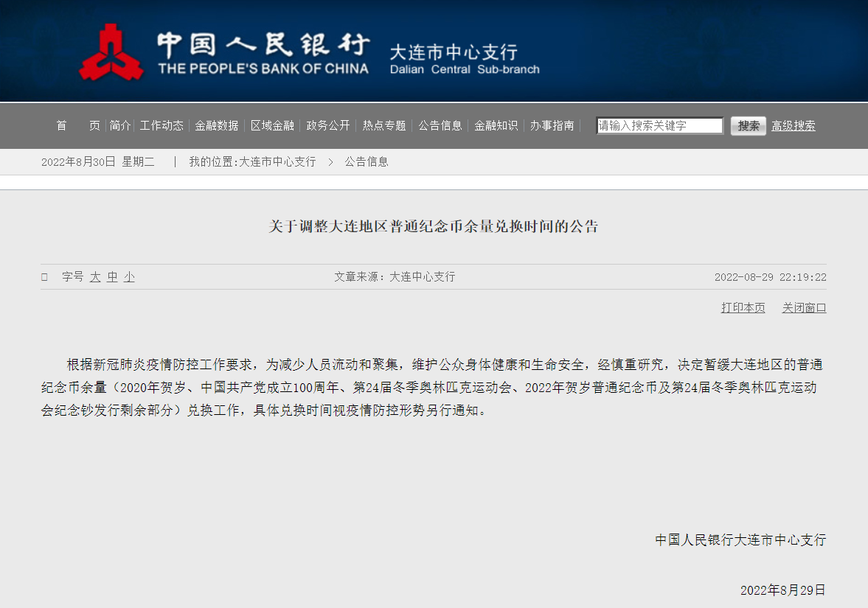Set font size to medium 中

click(112, 277)
